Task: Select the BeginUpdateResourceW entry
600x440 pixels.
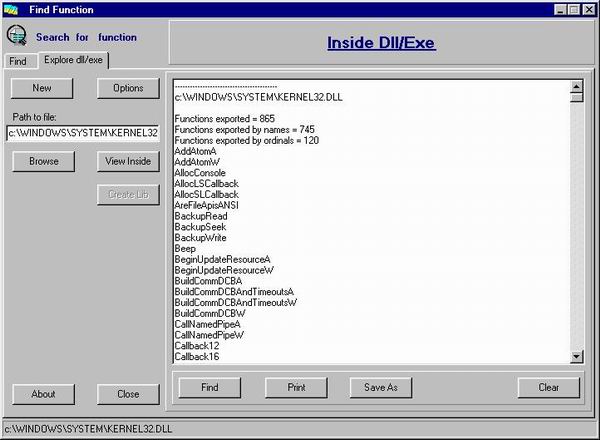Action: (x=224, y=270)
